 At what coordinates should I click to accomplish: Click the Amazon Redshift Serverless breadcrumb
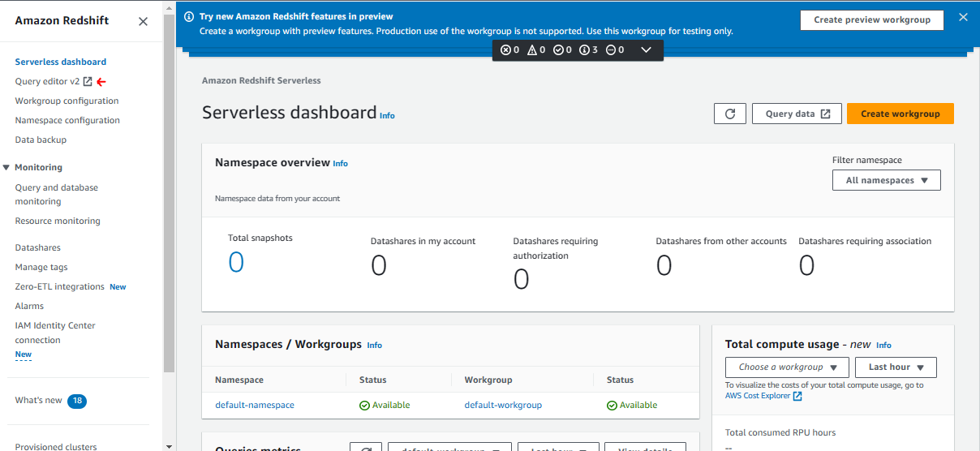tap(261, 81)
